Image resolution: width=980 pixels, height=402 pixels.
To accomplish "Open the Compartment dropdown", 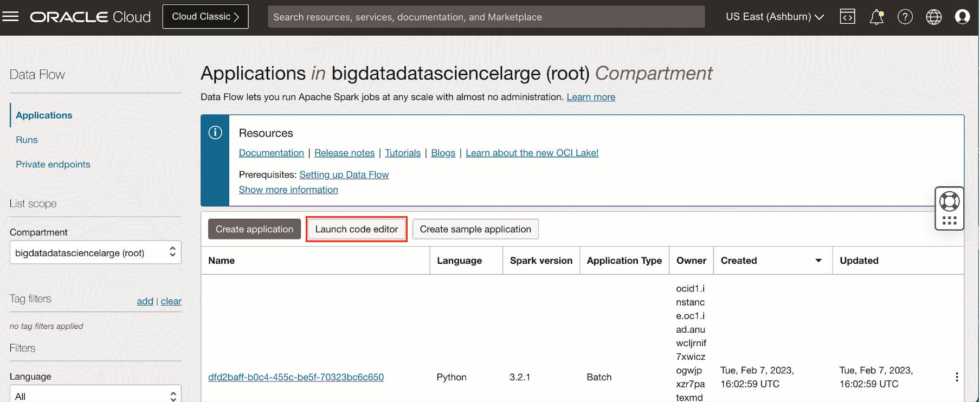I will pyautogui.click(x=95, y=252).
